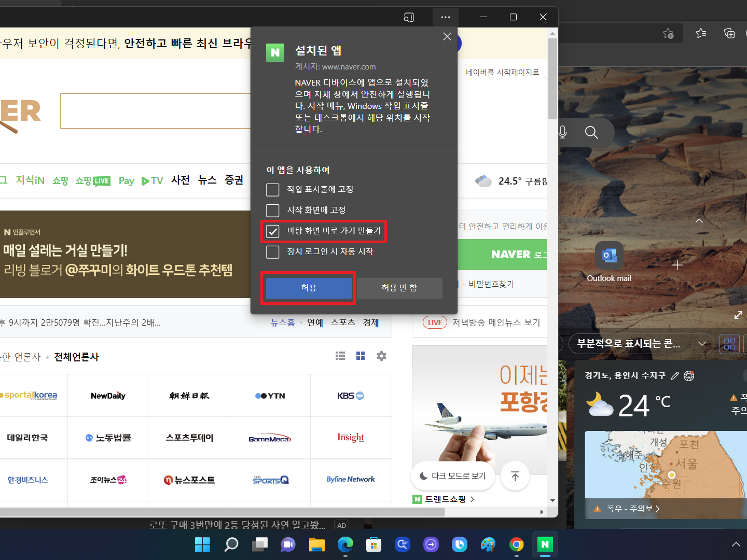Open the 스포츠투데이 press tile
The height and width of the screenshot is (560, 747).
[189, 438]
